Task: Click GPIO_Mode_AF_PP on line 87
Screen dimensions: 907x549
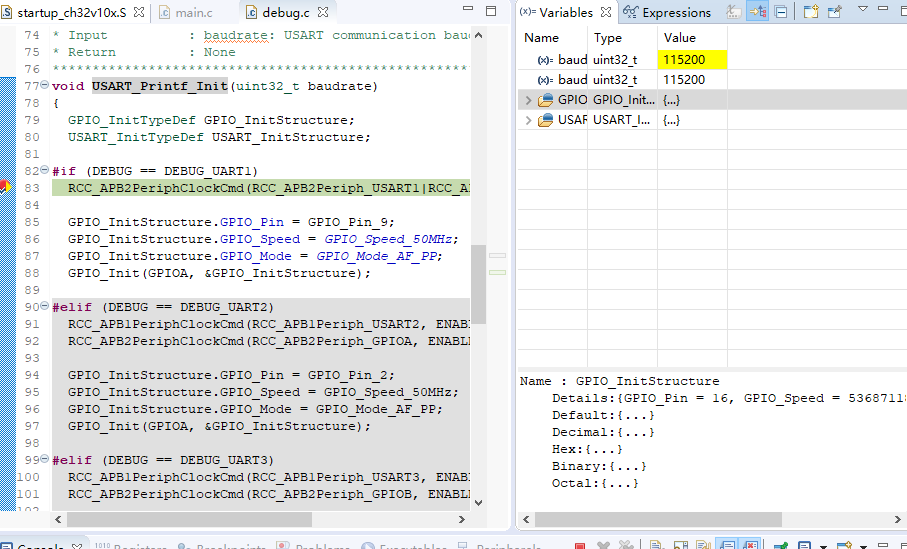Action: pyautogui.click(x=377, y=256)
